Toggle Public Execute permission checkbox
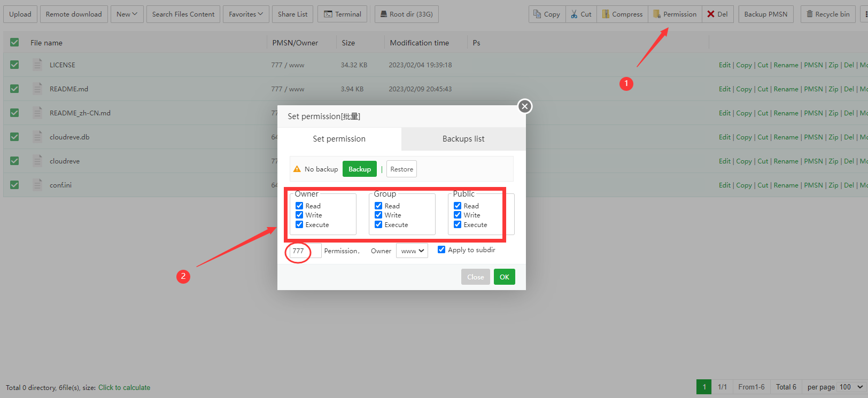 pyautogui.click(x=458, y=225)
